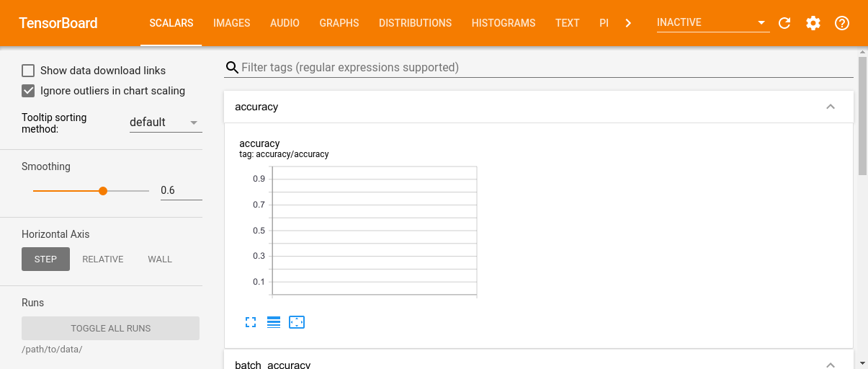The image size is (868, 369).
Task: Click the Horizontal Axis heading
Action: point(55,234)
